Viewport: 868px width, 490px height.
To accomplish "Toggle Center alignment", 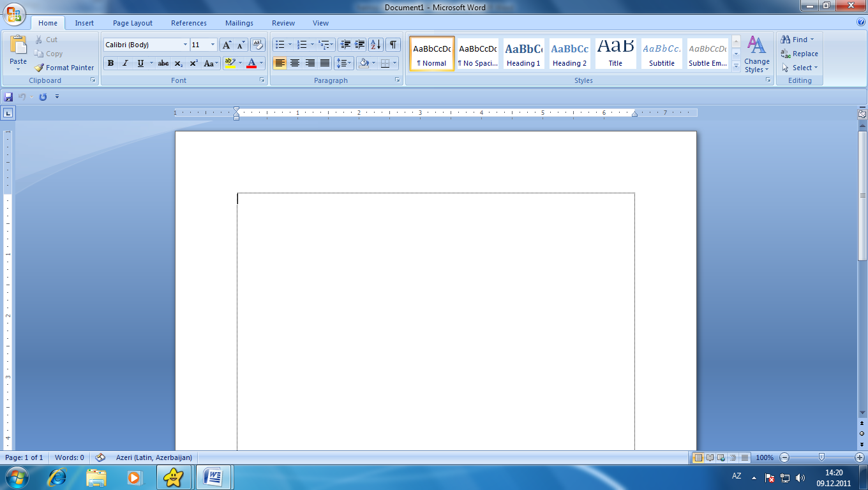I will [x=295, y=63].
